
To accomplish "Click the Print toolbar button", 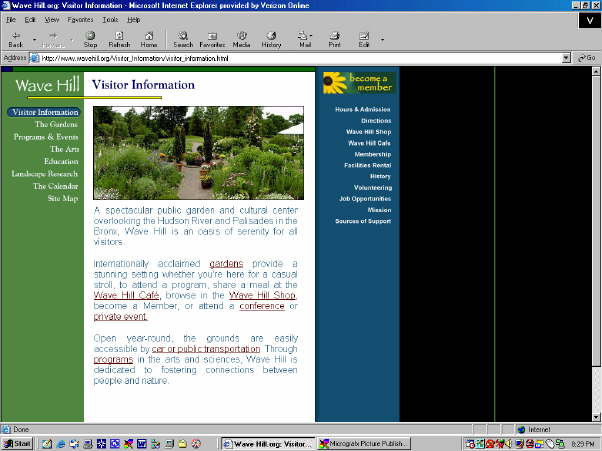I will [x=334, y=40].
